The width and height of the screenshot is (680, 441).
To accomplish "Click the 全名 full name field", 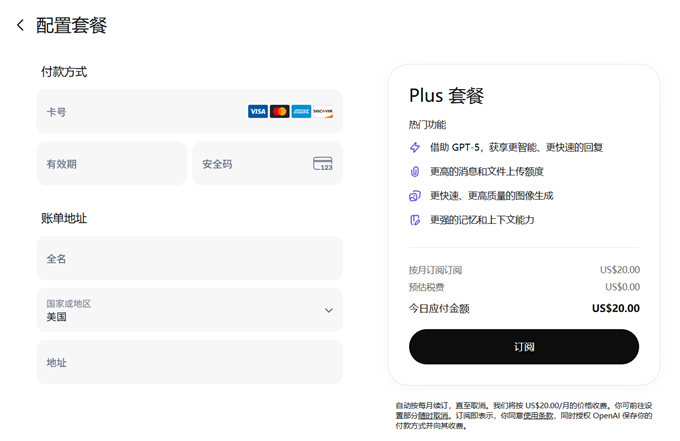I will (189, 259).
